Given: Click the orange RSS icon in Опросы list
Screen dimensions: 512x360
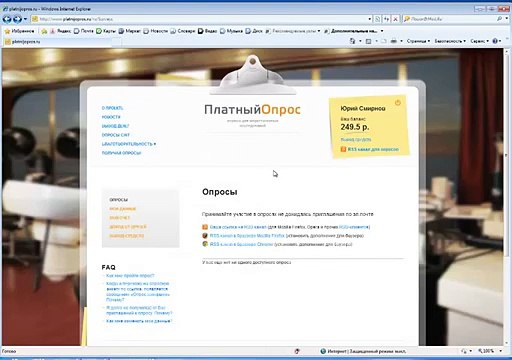Looking at the screenshot, I should pos(205,227).
